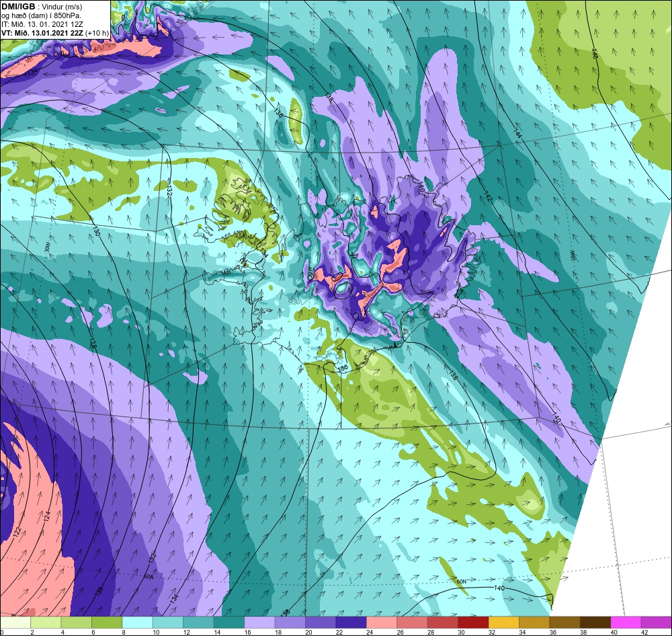Image resolution: width=672 pixels, height=636 pixels.
Task: Select the 38–40 m/s dark brown legend swatch
Action: pos(595,623)
